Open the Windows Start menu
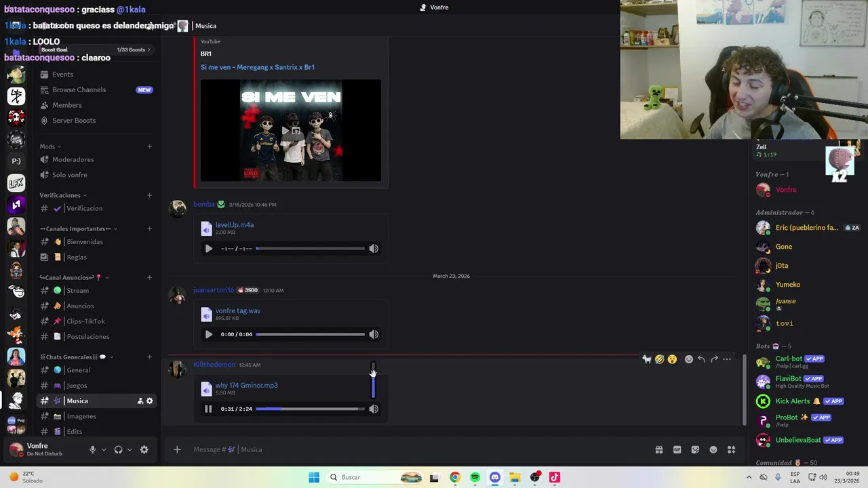Screen dimensions: 868x488 coord(314,477)
